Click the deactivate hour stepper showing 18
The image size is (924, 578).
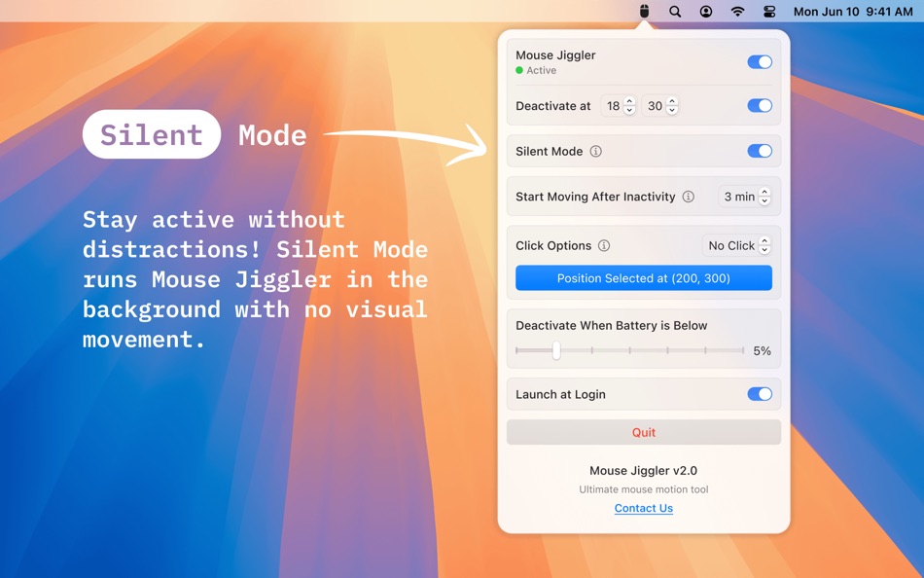(629, 105)
